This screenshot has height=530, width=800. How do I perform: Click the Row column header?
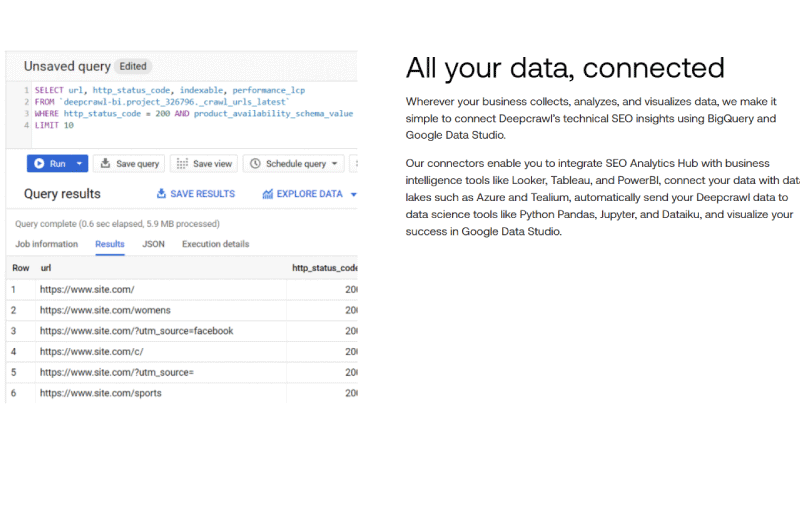coord(21,268)
